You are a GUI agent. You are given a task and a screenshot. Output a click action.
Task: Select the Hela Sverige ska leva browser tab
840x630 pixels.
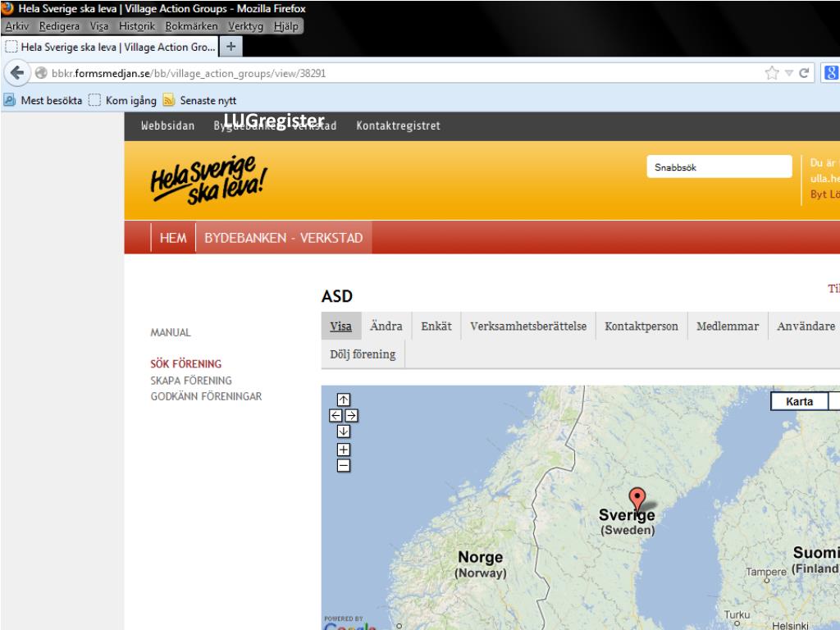point(110,47)
